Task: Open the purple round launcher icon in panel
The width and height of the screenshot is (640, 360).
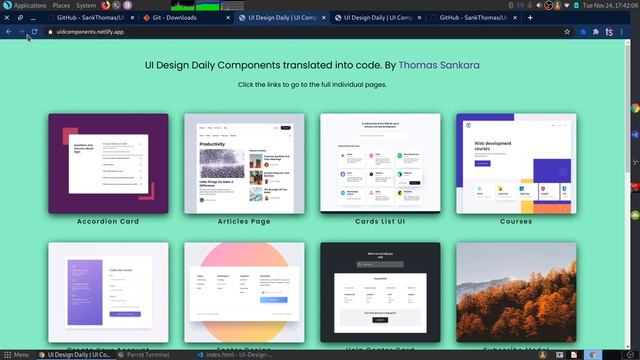Action: [127, 5]
